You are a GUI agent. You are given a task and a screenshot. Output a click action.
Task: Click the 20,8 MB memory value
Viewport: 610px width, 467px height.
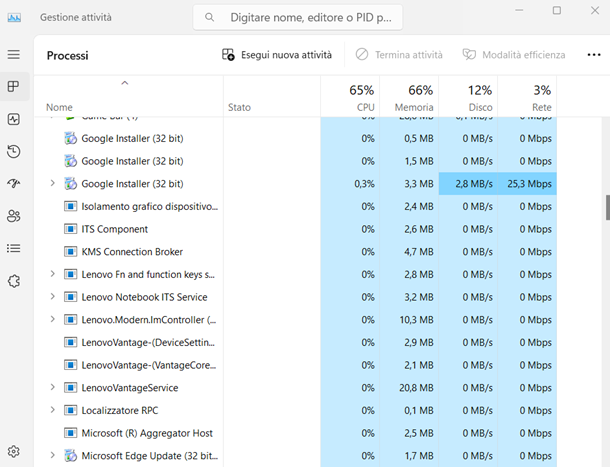click(x=416, y=388)
